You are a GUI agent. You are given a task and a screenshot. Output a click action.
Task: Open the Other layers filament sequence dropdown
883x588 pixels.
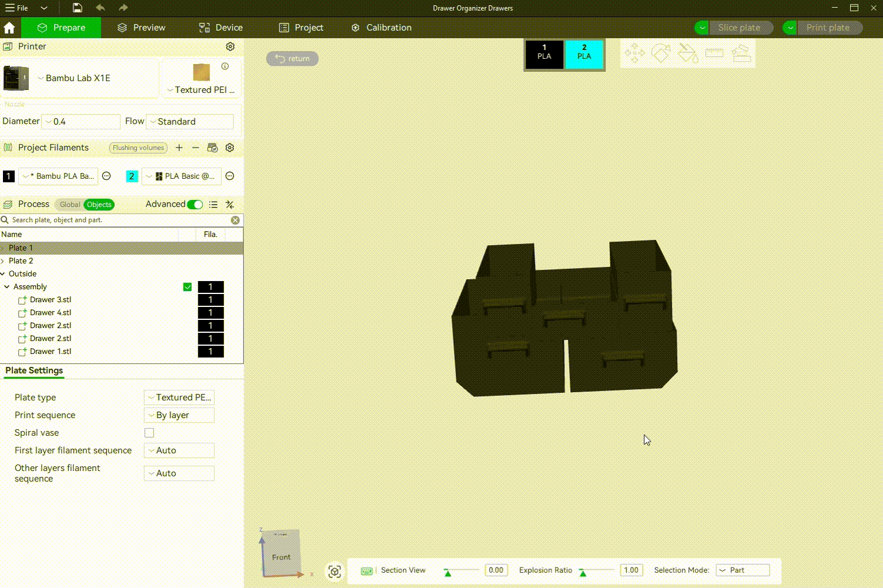(179, 473)
